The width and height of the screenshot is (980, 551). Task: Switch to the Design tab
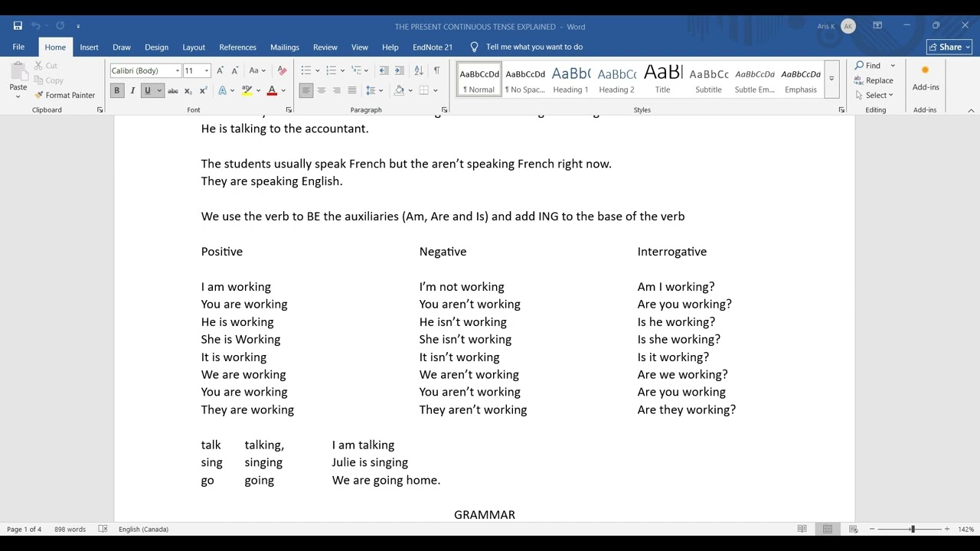(156, 47)
